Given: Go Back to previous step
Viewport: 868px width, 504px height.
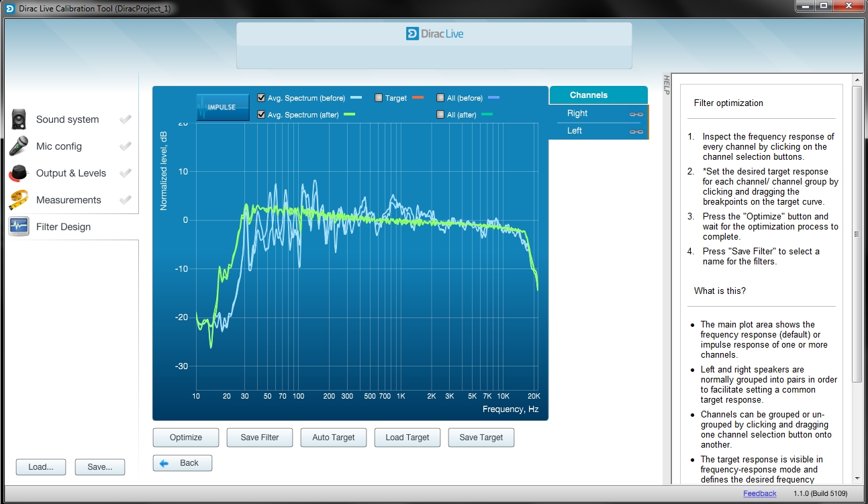Looking at the screenshot, I should click(183, 463).
